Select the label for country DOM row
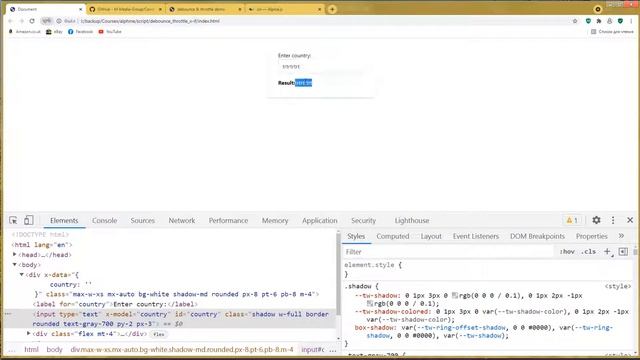 point(115,304)
